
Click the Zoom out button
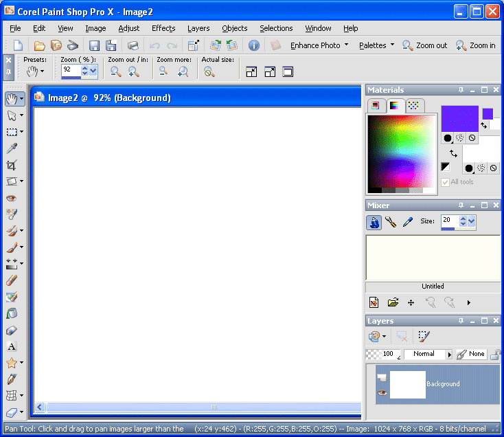click(424, 45)
